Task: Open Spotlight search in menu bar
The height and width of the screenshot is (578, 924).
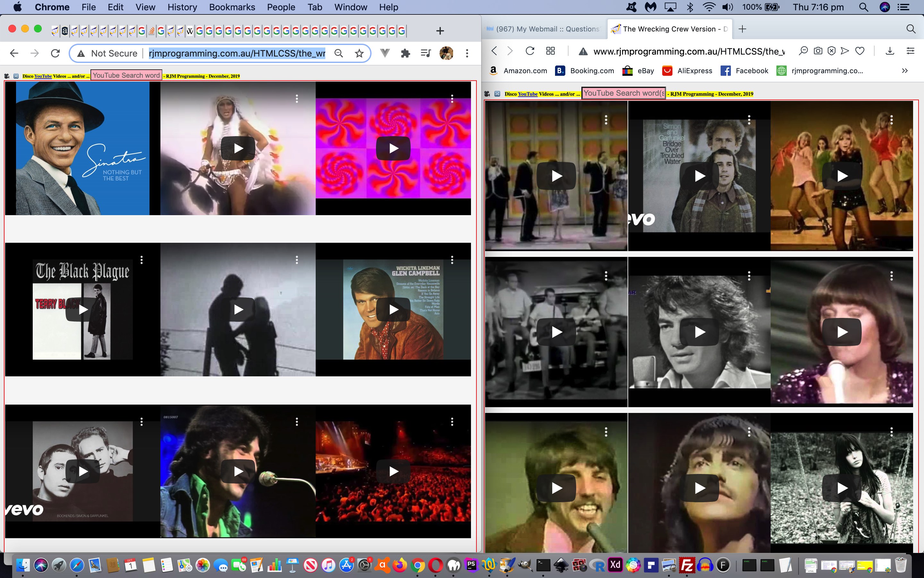Action: pyautogui.click(x=864, y=7)
